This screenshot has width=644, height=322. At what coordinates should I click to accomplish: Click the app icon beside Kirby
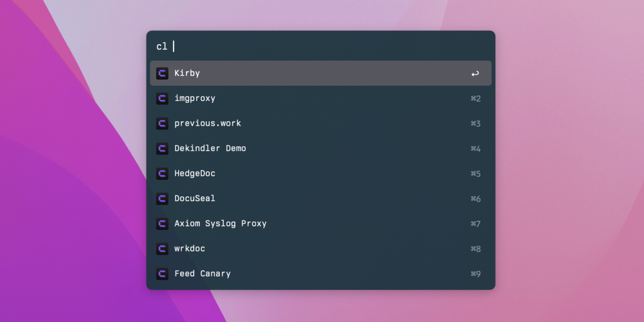(x=162, y=73)
